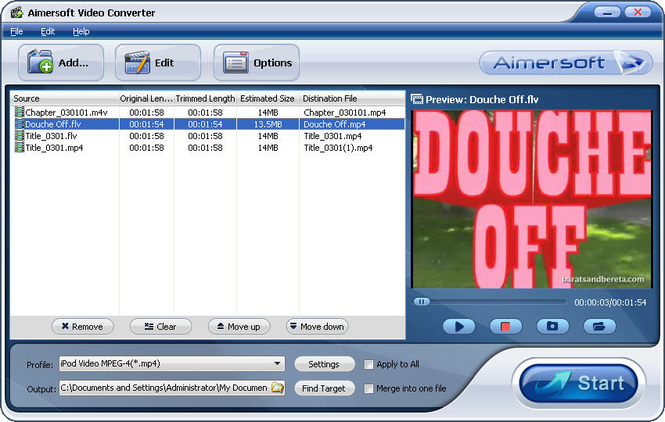Click the preview seek slider handle
The height and width of the screenshot is (422, 665).
[x=422, y=302]
